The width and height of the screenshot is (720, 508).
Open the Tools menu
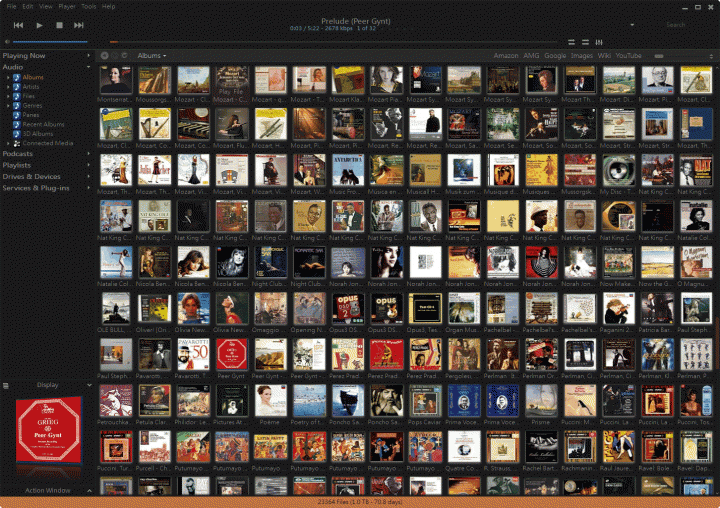89,6
